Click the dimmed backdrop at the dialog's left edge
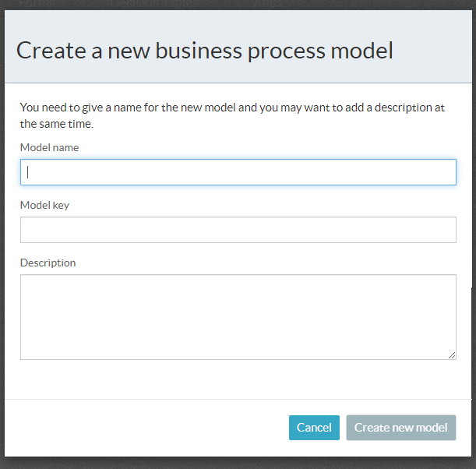The image size is (476, 469). pos(2,234)
